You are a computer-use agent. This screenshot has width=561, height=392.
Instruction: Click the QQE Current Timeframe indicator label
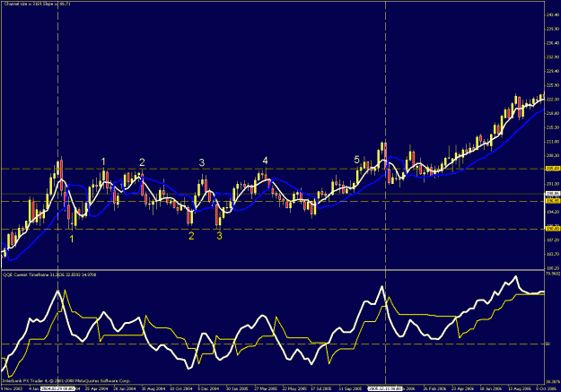point(49,274)
